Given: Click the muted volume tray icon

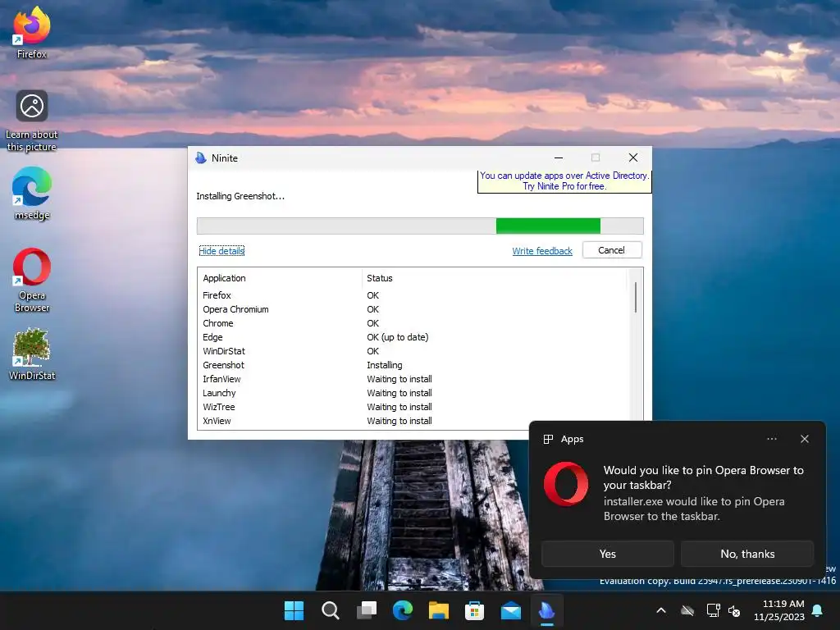Looking at the screenshot, I should [x=734, y=610].
